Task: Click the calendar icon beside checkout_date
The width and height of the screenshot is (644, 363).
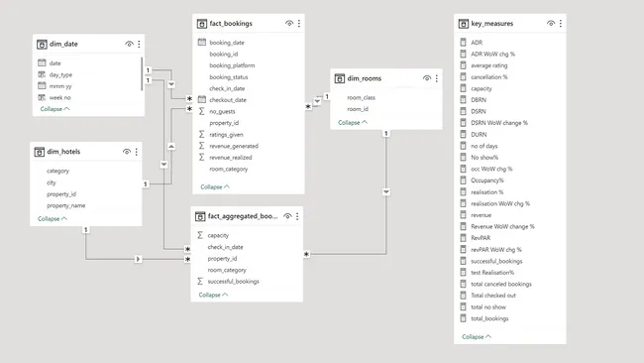Action: (202, 99)
